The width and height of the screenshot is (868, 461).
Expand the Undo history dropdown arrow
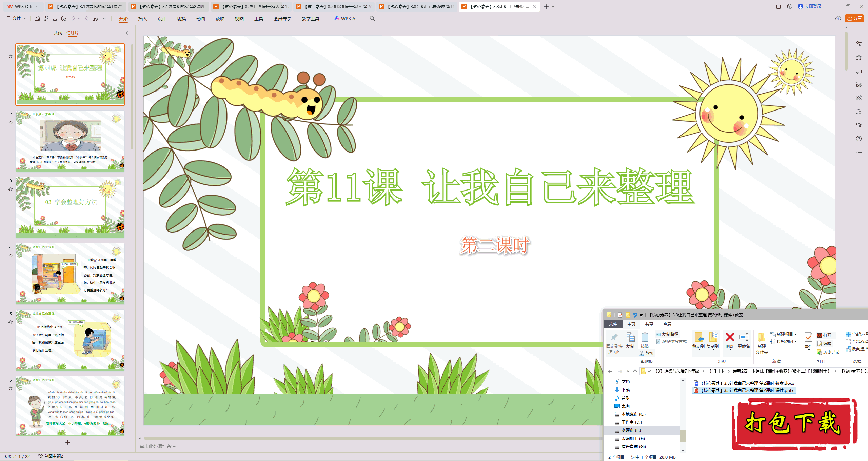click(79, 18)
